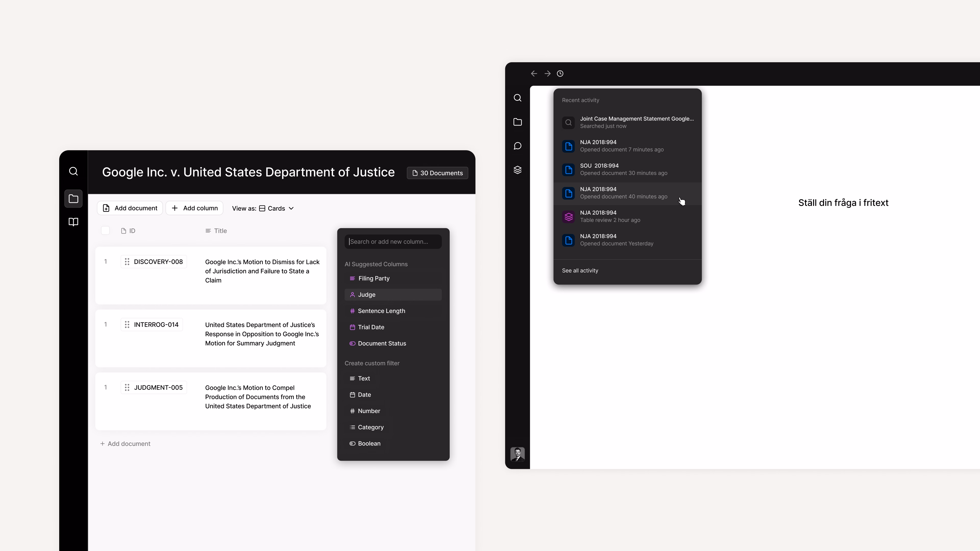Click the 30 Documents badge
Screen dimensions: 980x551
click(437, 173)
